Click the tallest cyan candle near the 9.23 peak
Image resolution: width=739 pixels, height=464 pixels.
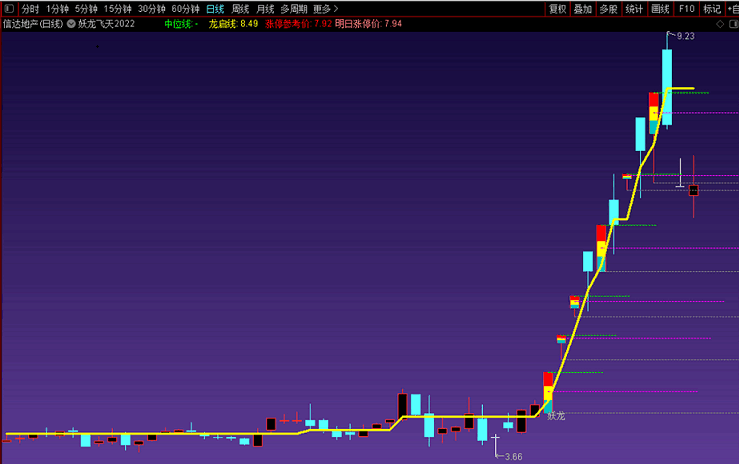[667, 87]
